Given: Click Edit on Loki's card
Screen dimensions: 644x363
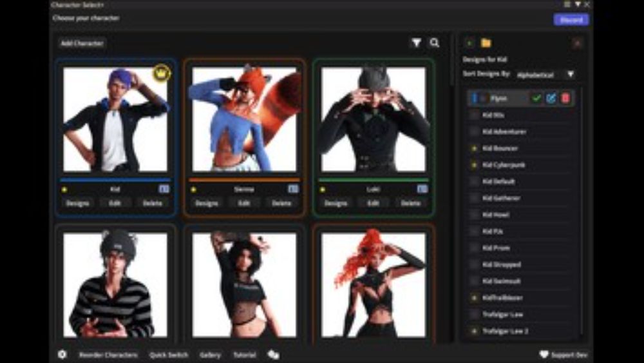Looking at the screenshot, I should [373, 203].
